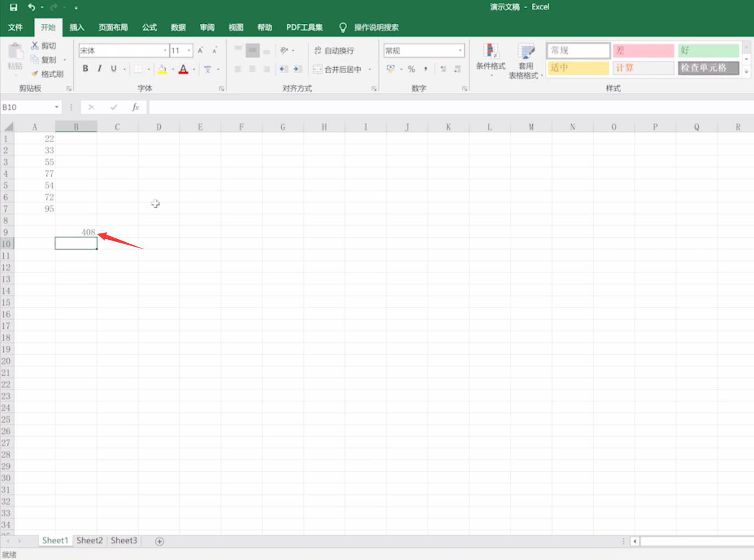Apply the 计算 cell style
The width and height of the screenshot is (754, 560).
click(643, 68)
